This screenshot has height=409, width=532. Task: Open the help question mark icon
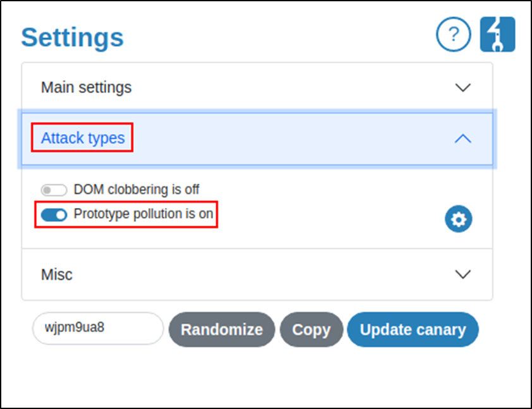[453, 34]
